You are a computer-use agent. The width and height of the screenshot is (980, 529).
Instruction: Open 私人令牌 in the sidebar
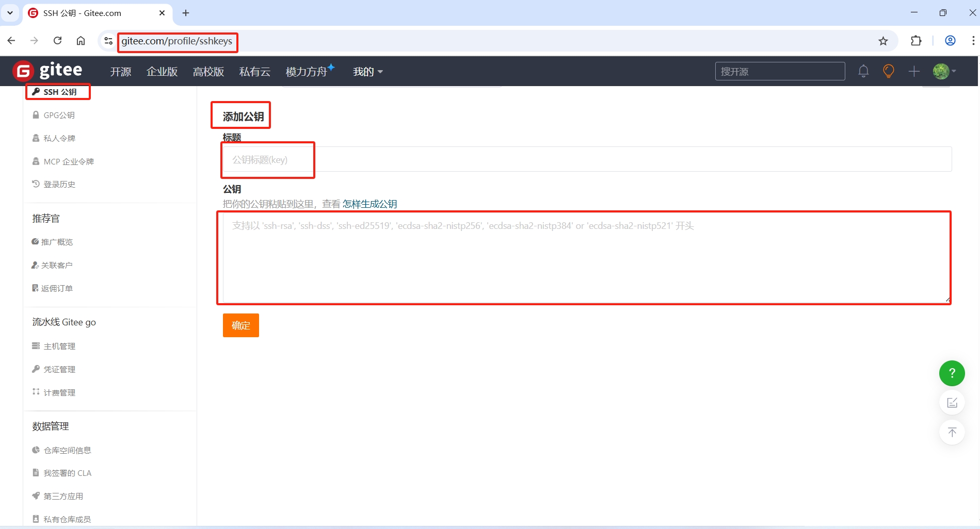(59, 138)
